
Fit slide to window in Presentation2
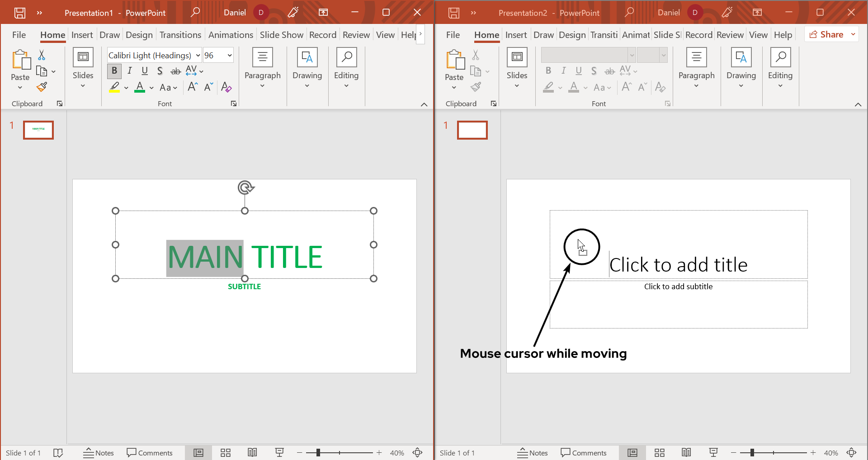852,453
